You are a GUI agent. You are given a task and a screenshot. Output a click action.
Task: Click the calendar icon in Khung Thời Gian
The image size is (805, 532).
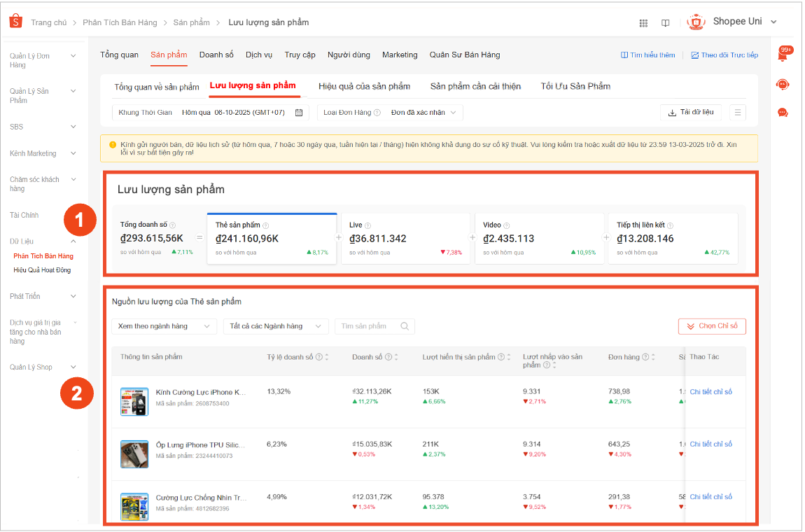tap(299, 113)
